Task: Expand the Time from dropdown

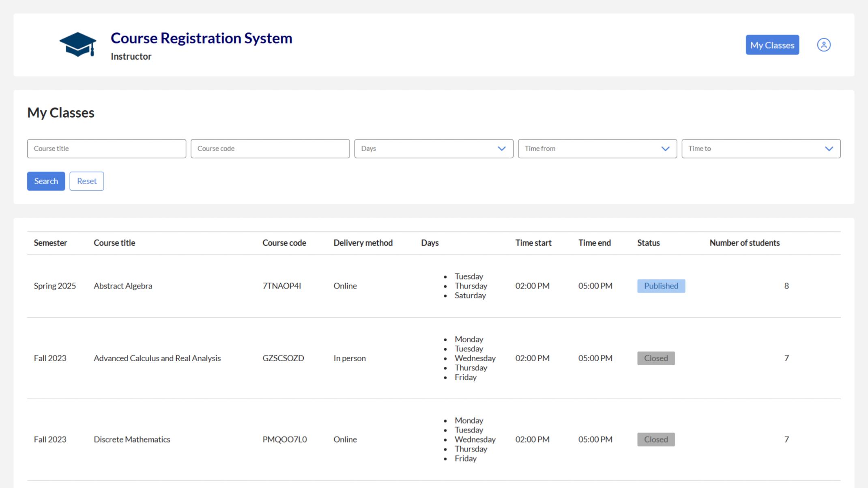Action: tap(597, 149)
